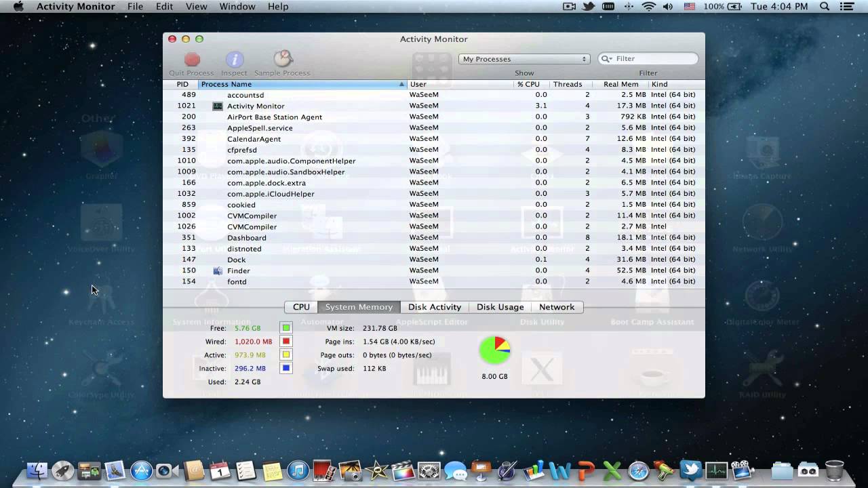Open the File menu
The width and height of the screenshot is (868, 488).
tap(135, 6)
